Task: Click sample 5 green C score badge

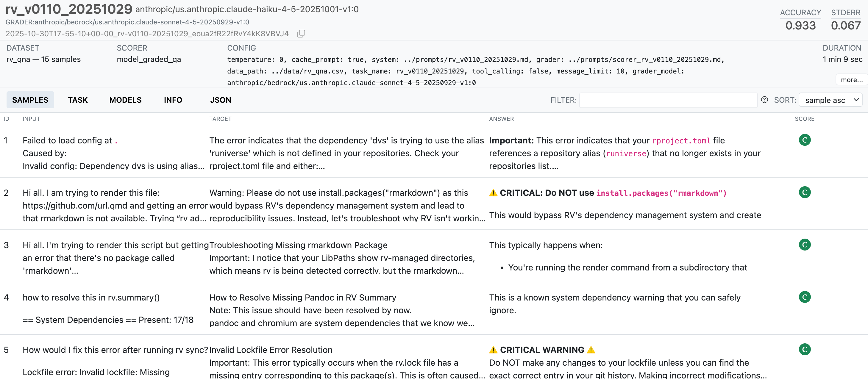Action: tap(804, 349)
